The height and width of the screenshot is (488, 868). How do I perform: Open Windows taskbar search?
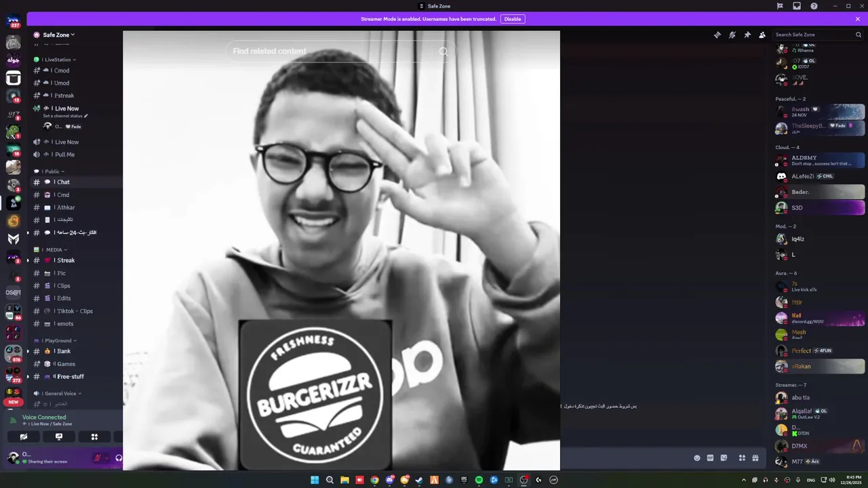330,480
